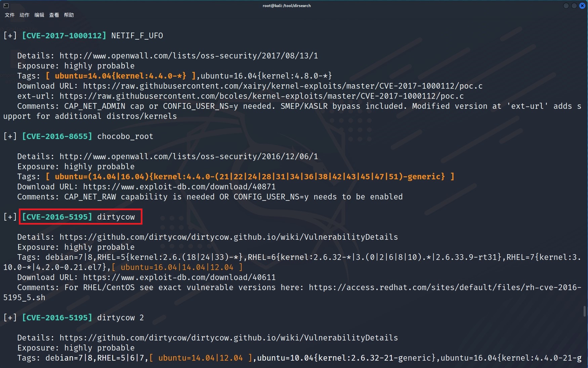Click the Exposure line under chocobo_root
This screenshot has width=588, height=368.
76,167
